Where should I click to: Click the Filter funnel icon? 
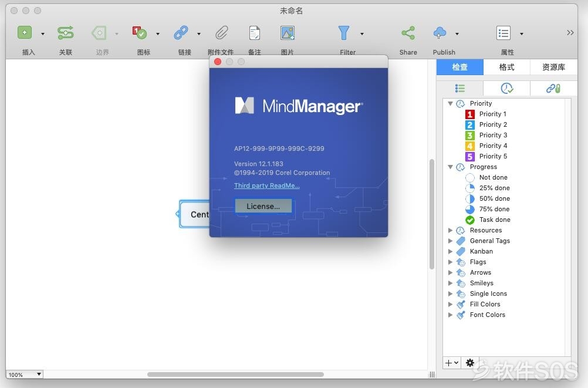[x=344, y=33]
